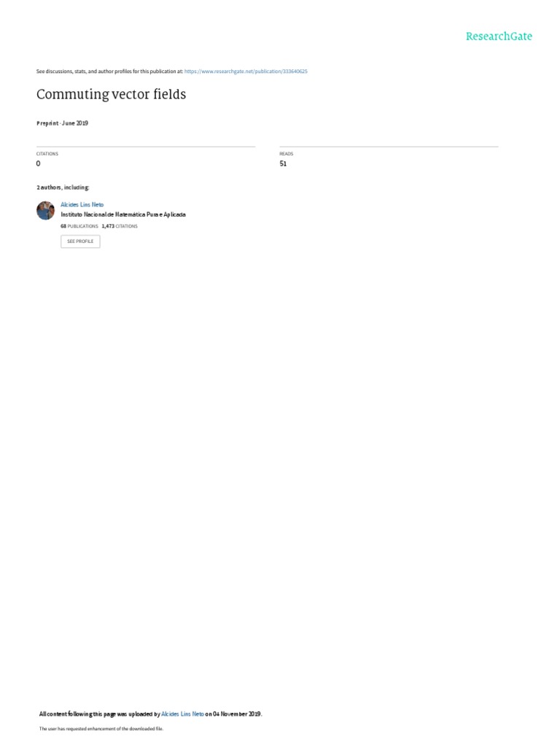Click the READS column label
560x747 pixels.
point(286,154)
